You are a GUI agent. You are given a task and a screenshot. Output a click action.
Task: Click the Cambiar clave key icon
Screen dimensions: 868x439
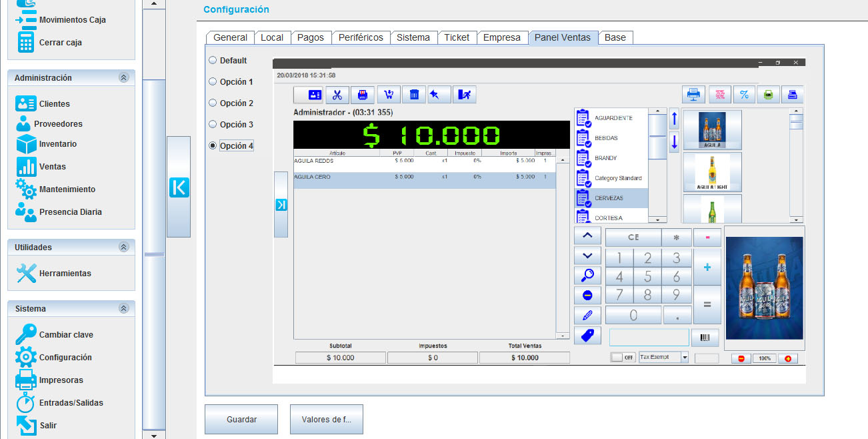[25, 335]
